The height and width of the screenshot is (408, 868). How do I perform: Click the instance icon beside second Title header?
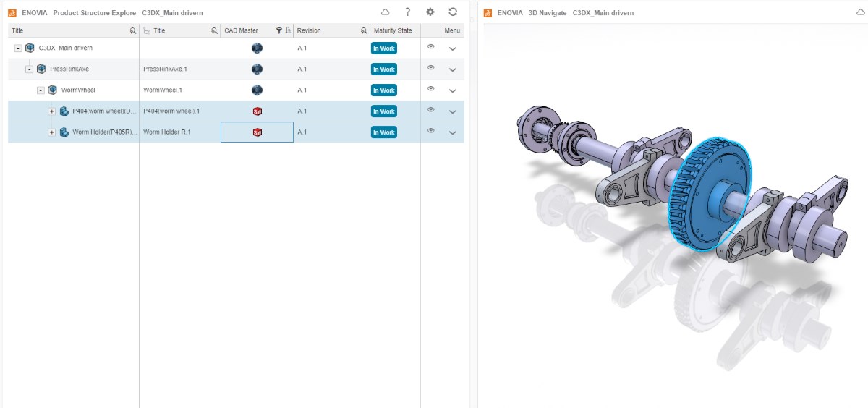point(147,30)
